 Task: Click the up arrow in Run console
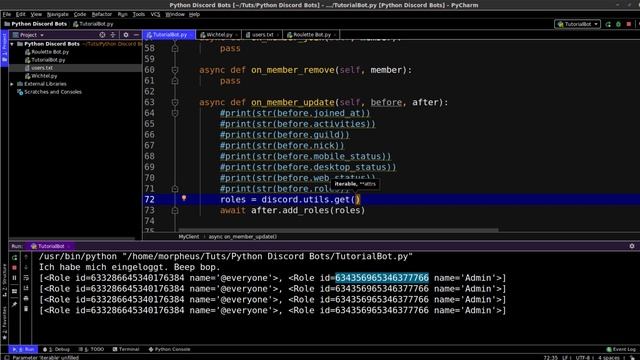tap(26, 257)
